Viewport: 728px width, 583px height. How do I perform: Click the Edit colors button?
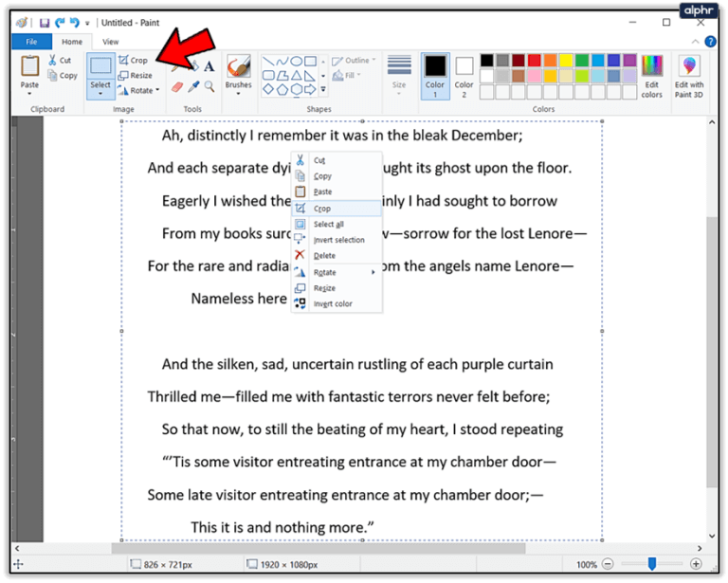click(652, 76)
